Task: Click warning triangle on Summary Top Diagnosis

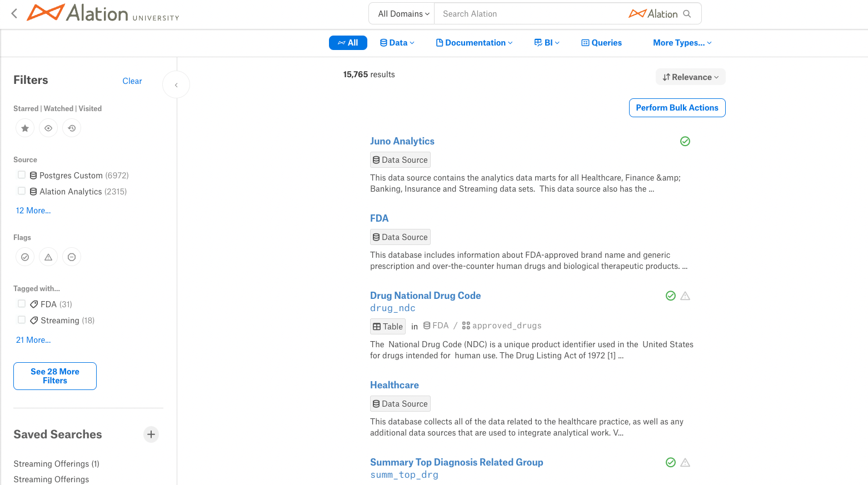Action: click(x=685, y=463)
